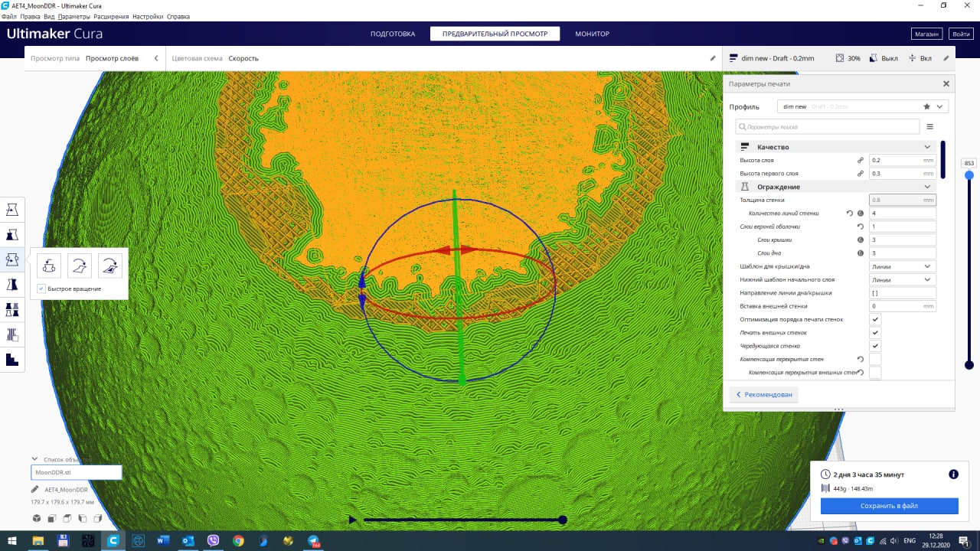Click the pencil icon beside AET4_MoonDDR
The width and height of the screenshot is (980, 551).
point(35,489)
